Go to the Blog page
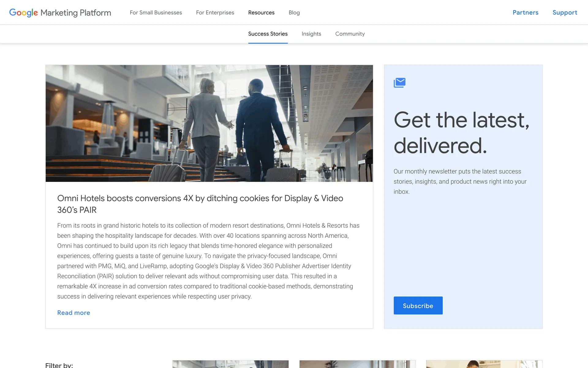Screen dimensions: 588x368 click(294, 13)
